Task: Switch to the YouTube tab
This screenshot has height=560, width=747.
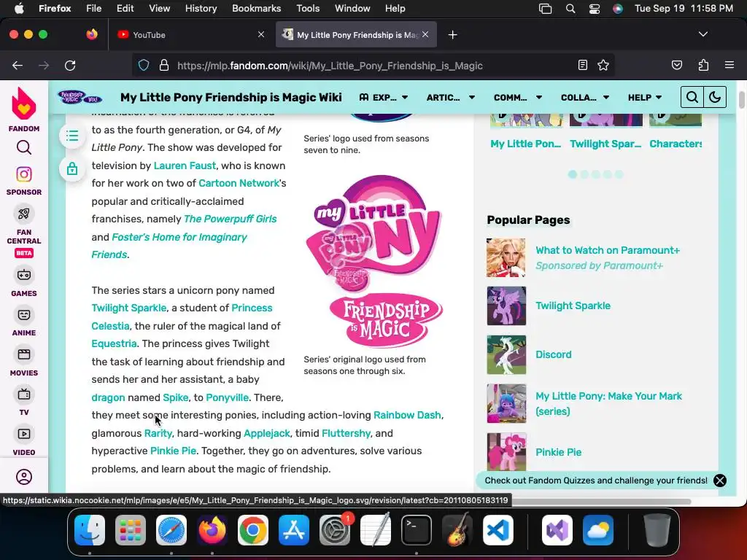Action: (x=190, y=35)
